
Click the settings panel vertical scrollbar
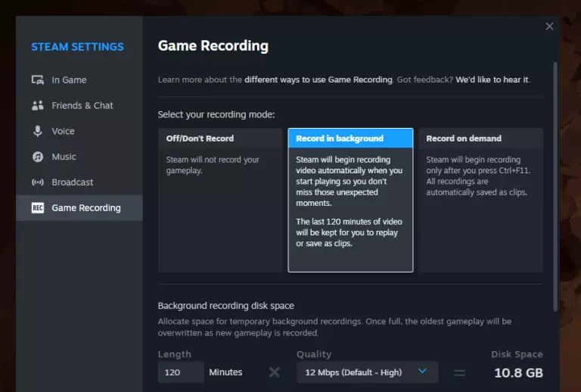[x=555, y=187]
